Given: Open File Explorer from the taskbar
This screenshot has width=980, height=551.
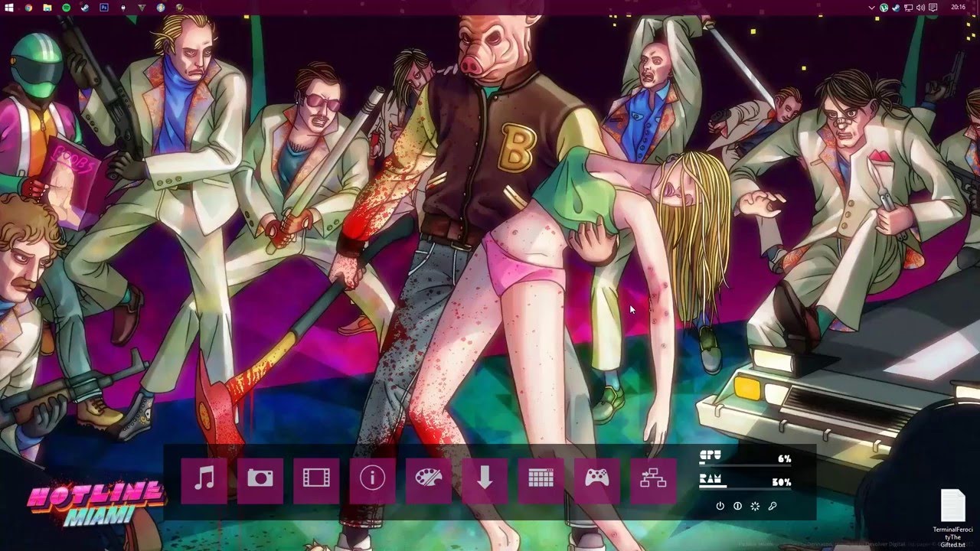Looking at the screenshot, I should point(47,8).
